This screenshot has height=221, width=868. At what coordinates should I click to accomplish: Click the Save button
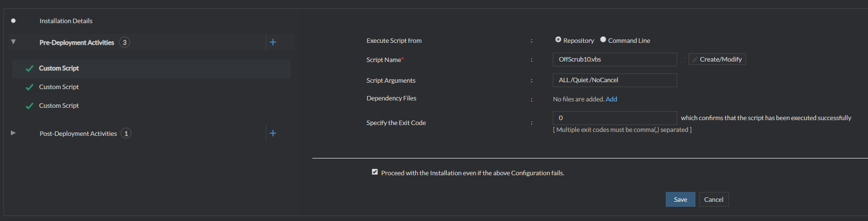coord(680,199)
